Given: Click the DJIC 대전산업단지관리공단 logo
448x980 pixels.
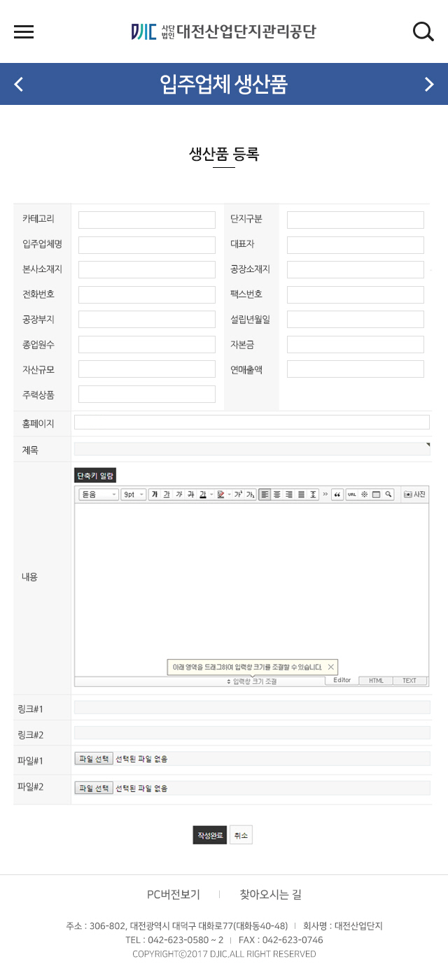Looking at the screenshot, I should click(x=223, y=31).
